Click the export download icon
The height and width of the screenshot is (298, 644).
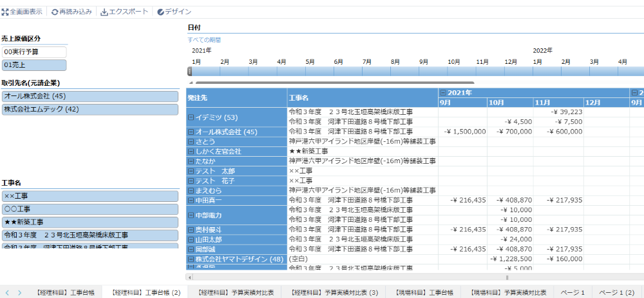(x=104, y=12)
